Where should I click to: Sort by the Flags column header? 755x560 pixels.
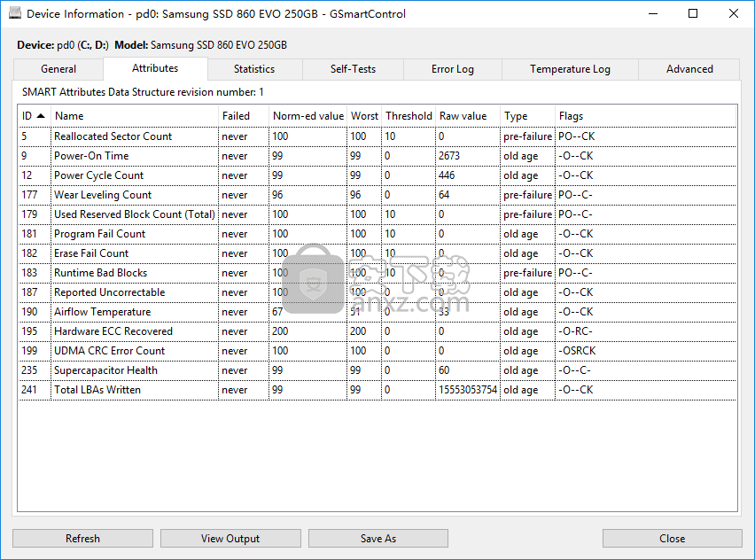pyautogui.click(x=645, y=115)
